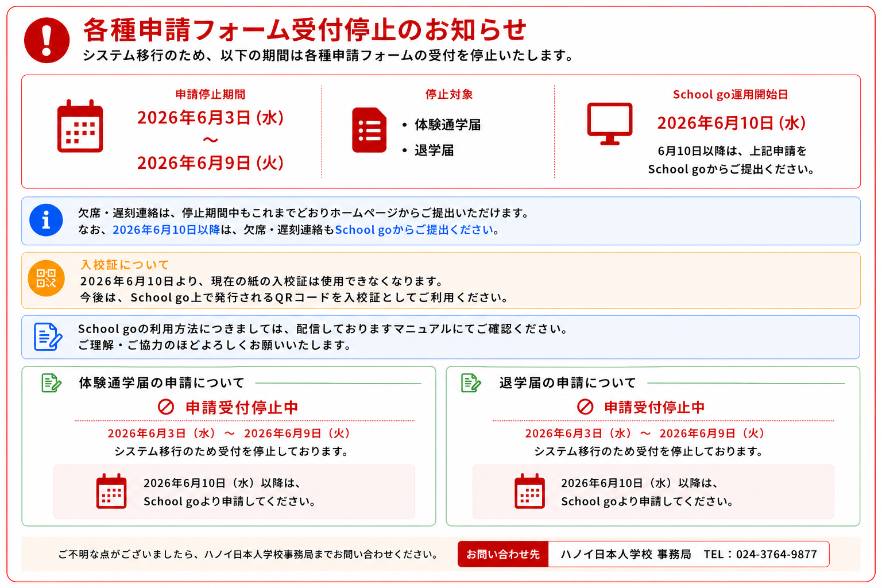The image size is (882, 588).
Task: Click the calendar icon beside 申請停止期間
Action: pyautogui.click(x=80, y=126)
